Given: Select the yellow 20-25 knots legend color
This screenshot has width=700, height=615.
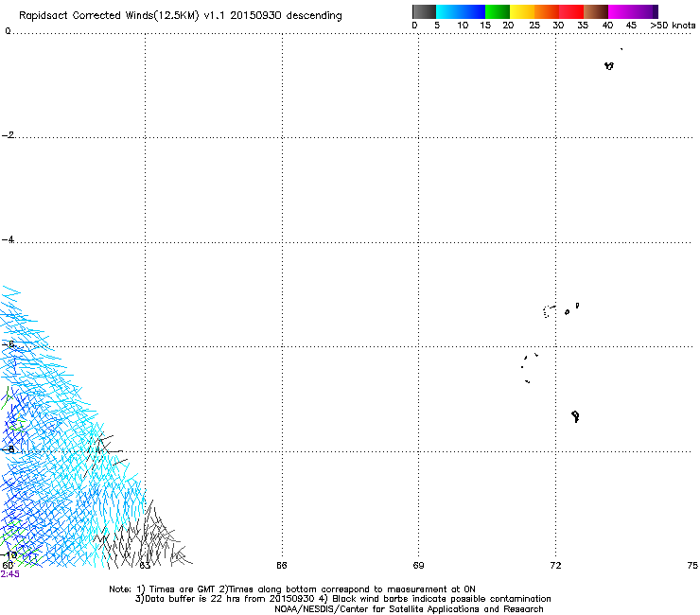Looking at the screenshot, I should click(522, 11).
